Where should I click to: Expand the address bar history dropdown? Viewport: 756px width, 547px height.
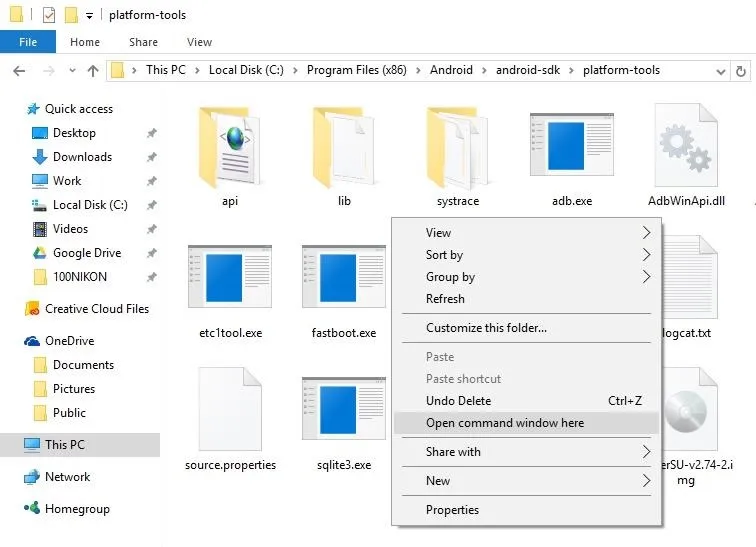720,72
